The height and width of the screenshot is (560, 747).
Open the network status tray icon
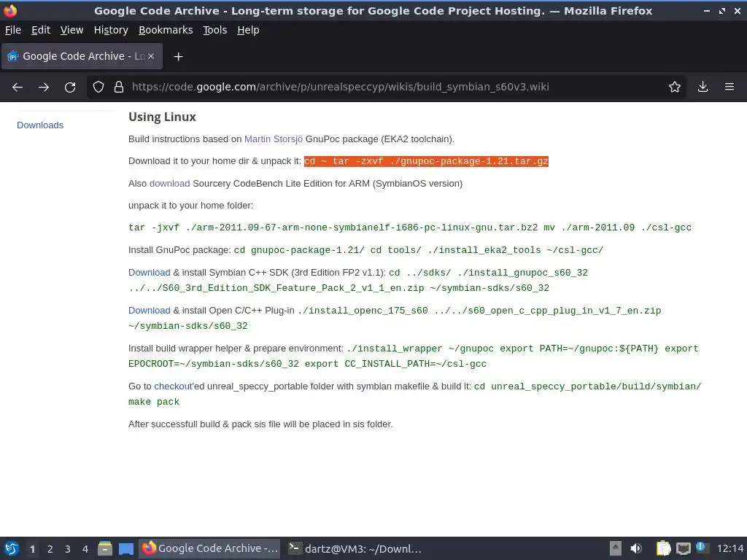pos(683,548)
